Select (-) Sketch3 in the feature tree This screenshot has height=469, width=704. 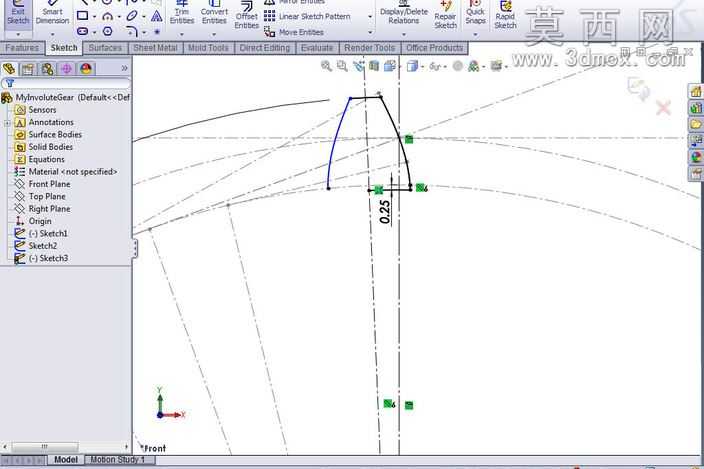(41, 258)
